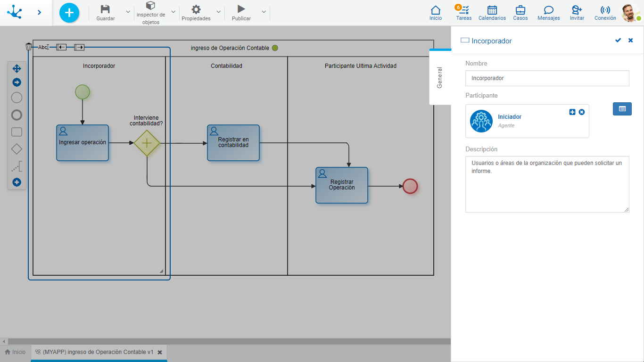644x362 pixels.
Task: Select the blue arrow connector tool
Action: [17, 82]
